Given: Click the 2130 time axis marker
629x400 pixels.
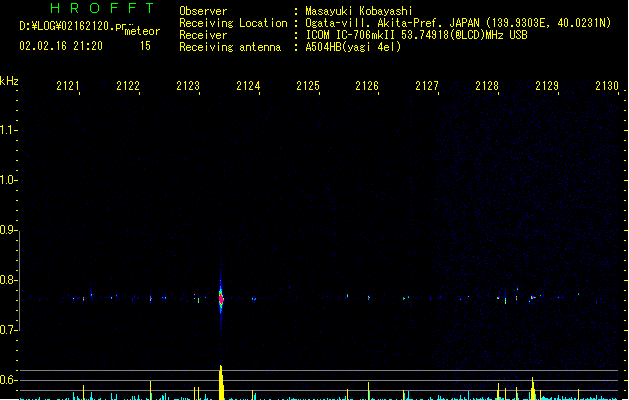Looking at the screenshot, I should tap(607, 86).
